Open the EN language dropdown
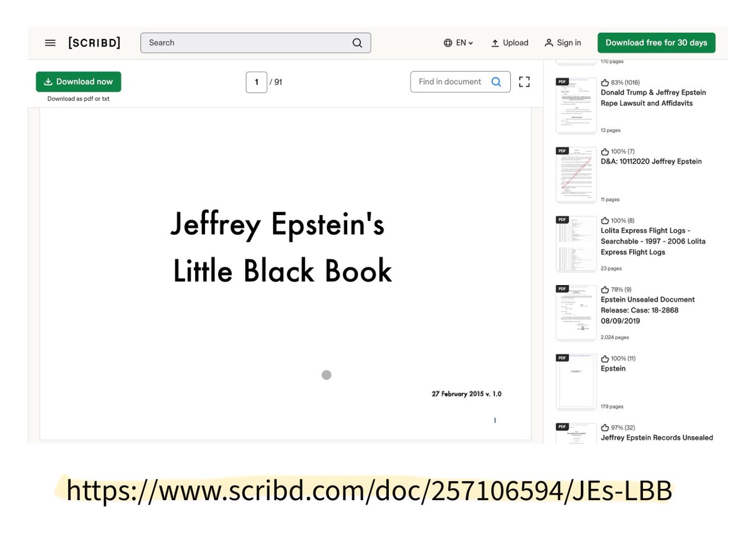755x560 pixels. coord(464,43)
